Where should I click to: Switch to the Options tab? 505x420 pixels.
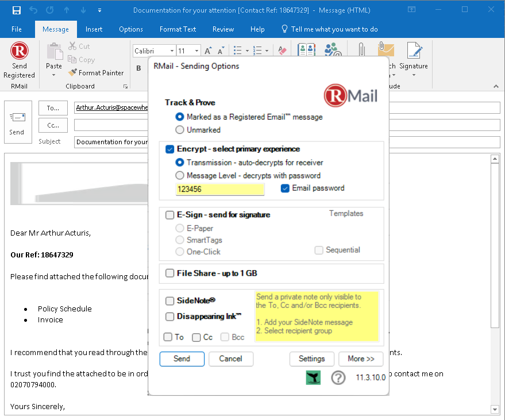coord(131,29)
